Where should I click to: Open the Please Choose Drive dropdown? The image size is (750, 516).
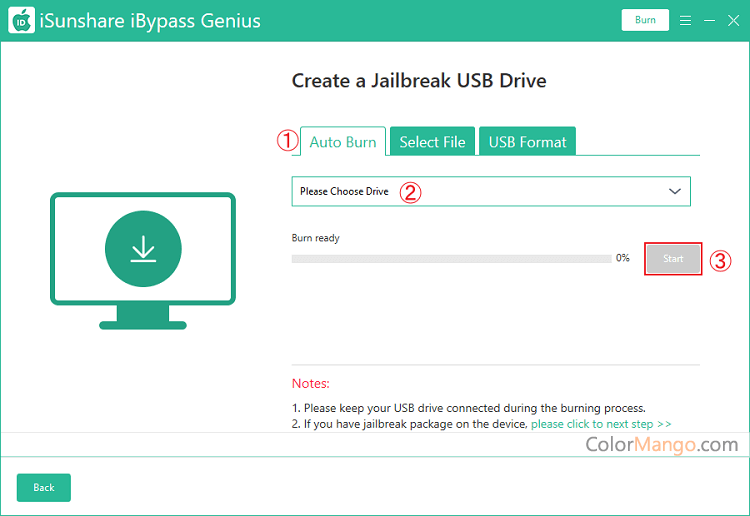tap(491, 191)
